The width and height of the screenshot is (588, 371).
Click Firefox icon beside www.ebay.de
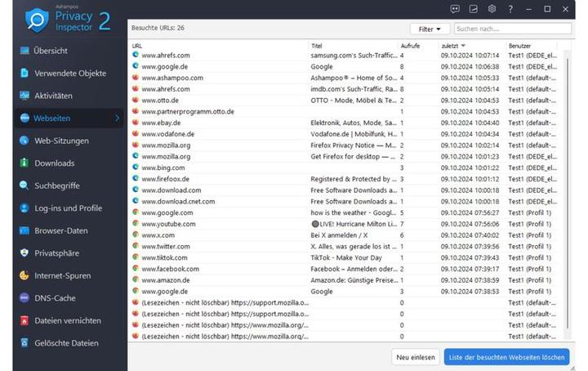(136, 123)
